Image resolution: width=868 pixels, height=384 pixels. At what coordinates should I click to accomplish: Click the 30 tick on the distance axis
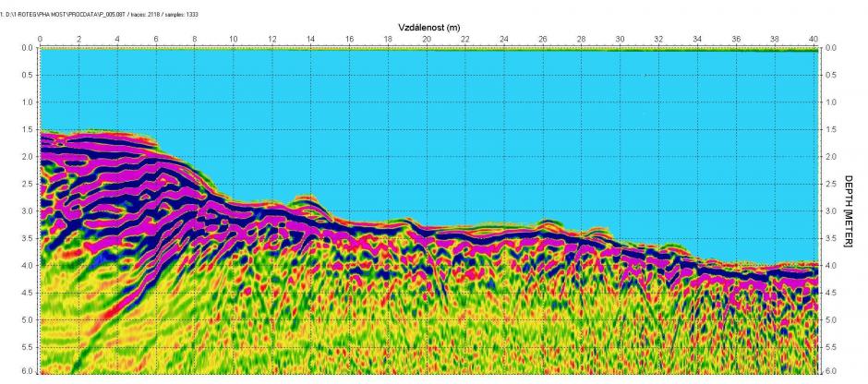pyautogui.click(x=620, y=39)
